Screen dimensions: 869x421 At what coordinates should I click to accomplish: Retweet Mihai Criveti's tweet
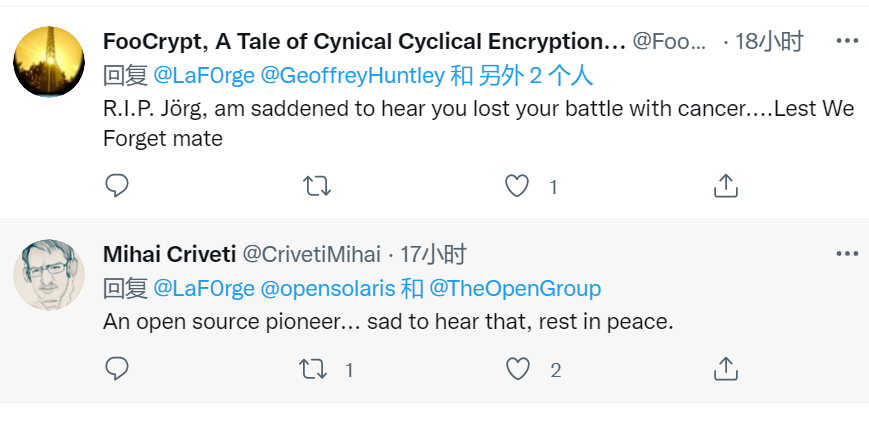(314, 369)
